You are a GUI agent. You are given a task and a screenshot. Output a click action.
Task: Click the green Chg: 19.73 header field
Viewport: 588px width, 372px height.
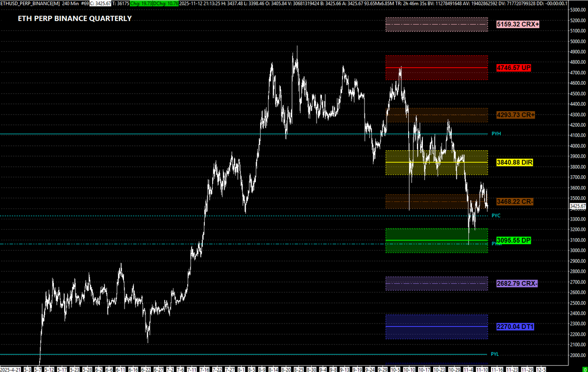(142, 3)
